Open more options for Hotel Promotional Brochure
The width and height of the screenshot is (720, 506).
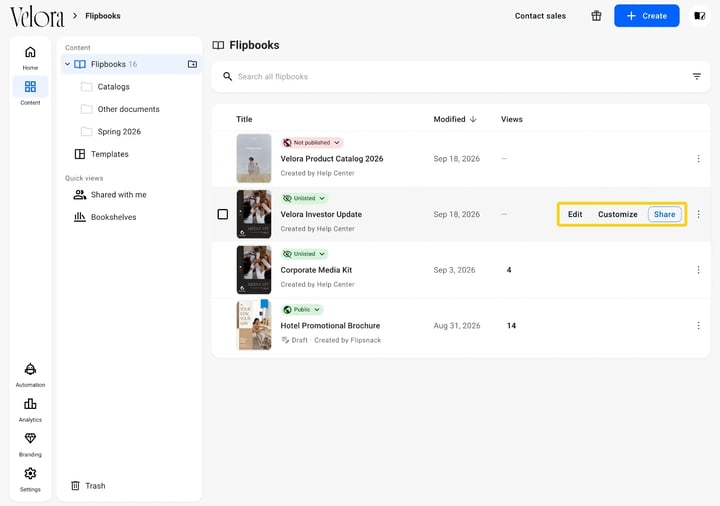698,326
